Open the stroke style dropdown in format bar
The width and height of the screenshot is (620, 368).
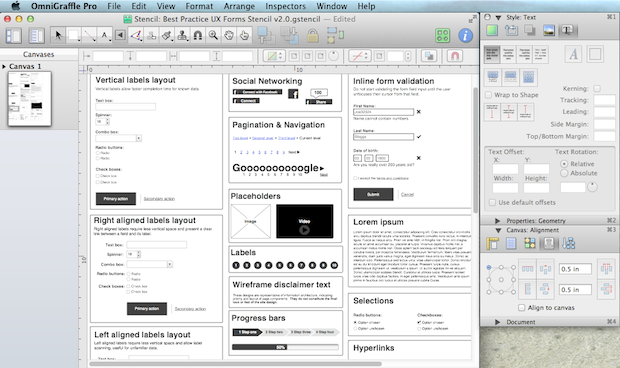click(x=360, y=56)
